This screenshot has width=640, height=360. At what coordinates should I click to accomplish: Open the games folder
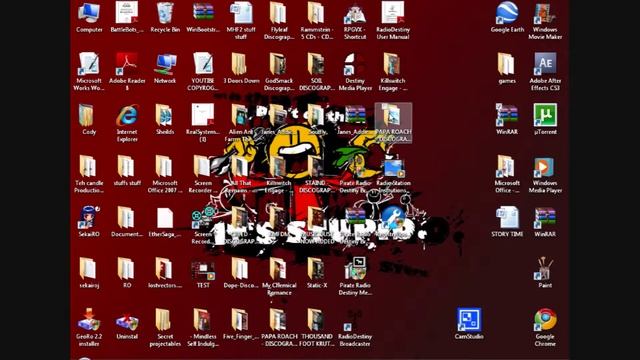tap(507, 64)
